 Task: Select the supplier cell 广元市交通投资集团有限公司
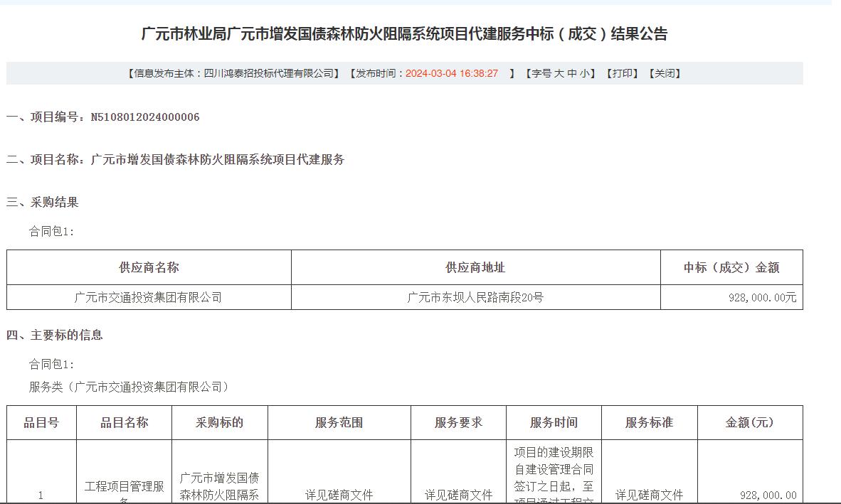149,298
